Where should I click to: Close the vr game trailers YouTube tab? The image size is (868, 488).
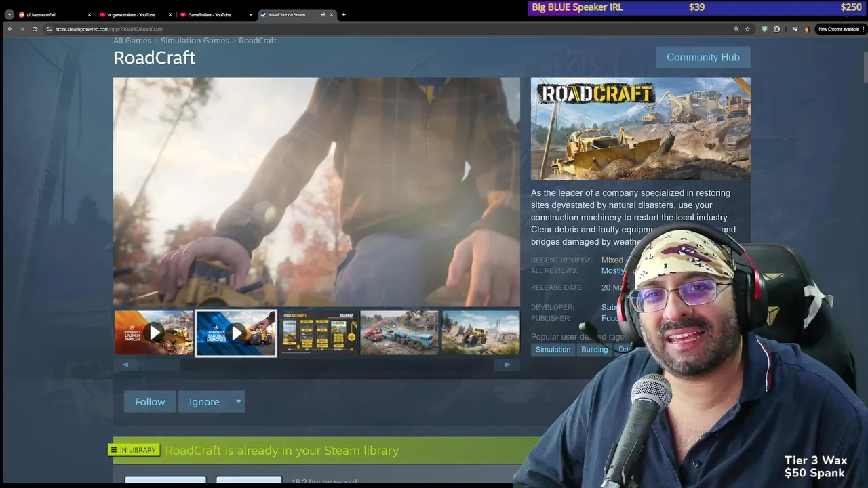[170, 14]
